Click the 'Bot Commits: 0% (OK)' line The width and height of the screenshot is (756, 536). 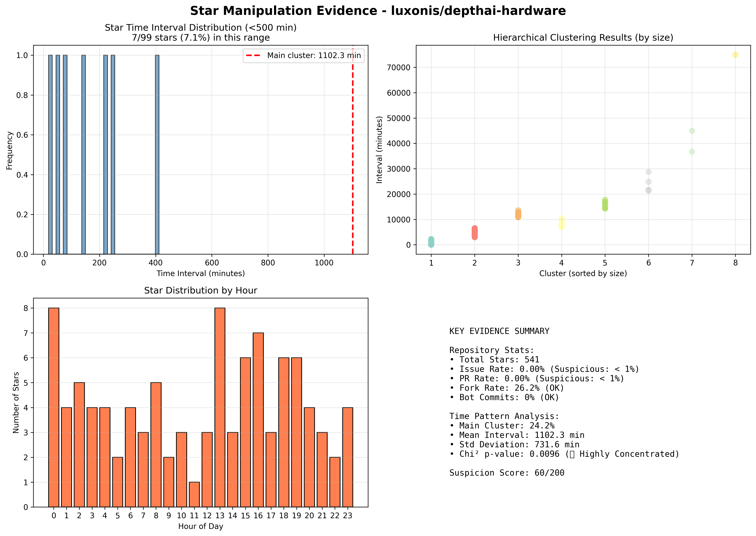(504, 397)
